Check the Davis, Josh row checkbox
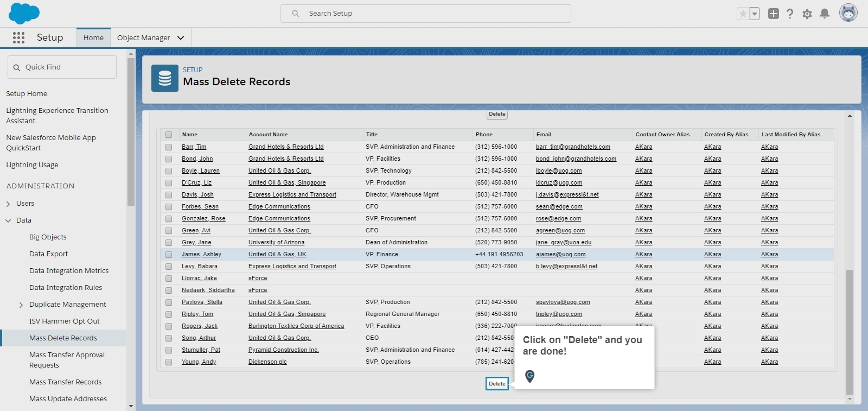Screen dimensions: 868x411 tap(169, 195)
